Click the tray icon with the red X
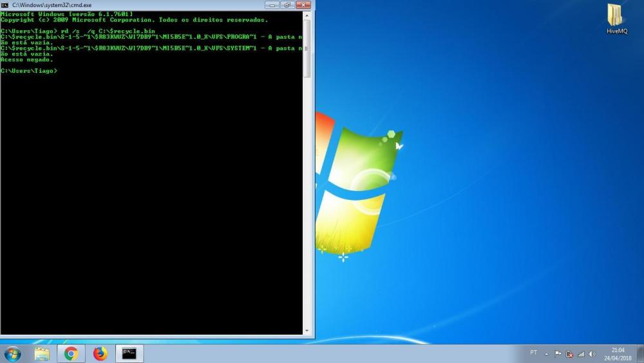Screen dimensions: 644x363 coord(569,353)
